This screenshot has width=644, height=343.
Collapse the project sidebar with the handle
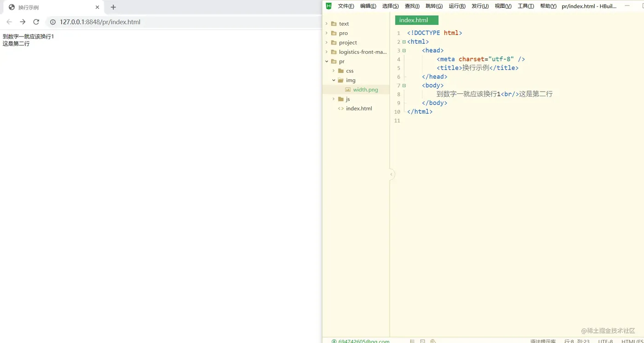391,174
